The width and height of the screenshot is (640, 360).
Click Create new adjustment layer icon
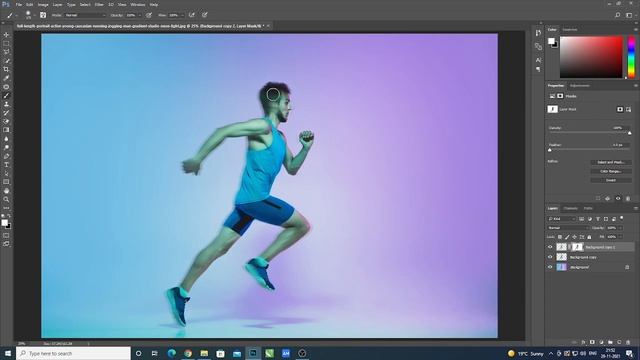point(601,342)
